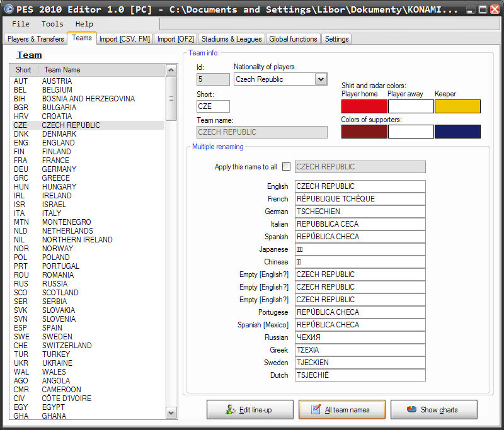The height and width of the screenshot is (430, 504).
Task: Select the Teams tab
Action: coord(82,38)
